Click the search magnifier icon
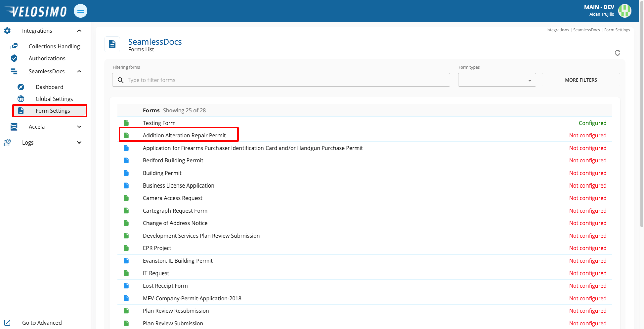The height and width of the screenshot is (329, 644). (x=120, y=80)
